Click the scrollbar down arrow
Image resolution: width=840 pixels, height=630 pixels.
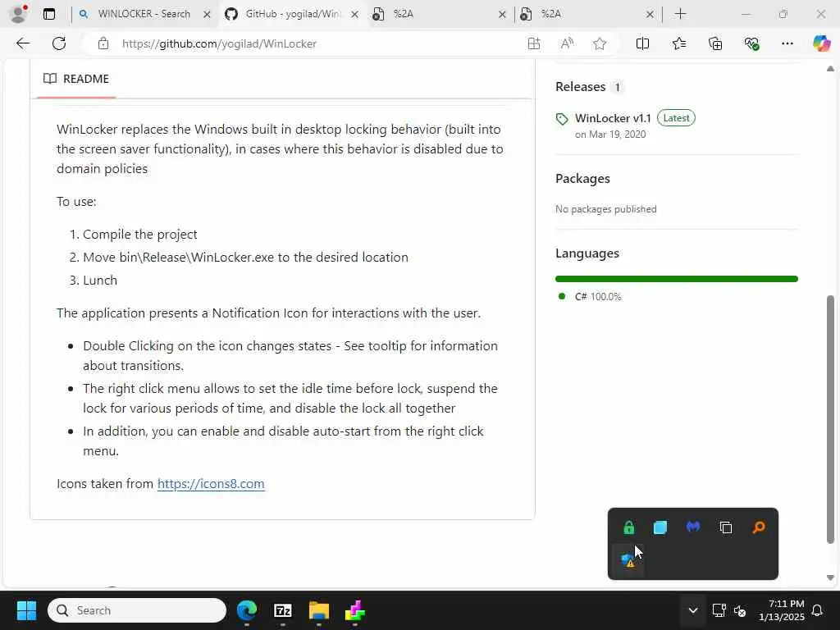click(830, 577)
